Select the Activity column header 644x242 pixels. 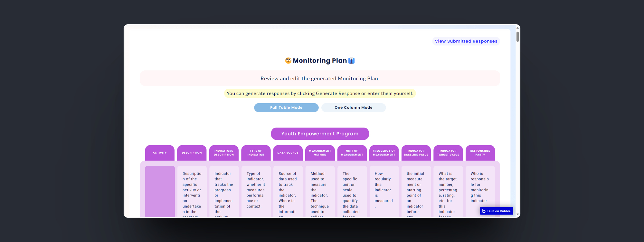[160, 153]
